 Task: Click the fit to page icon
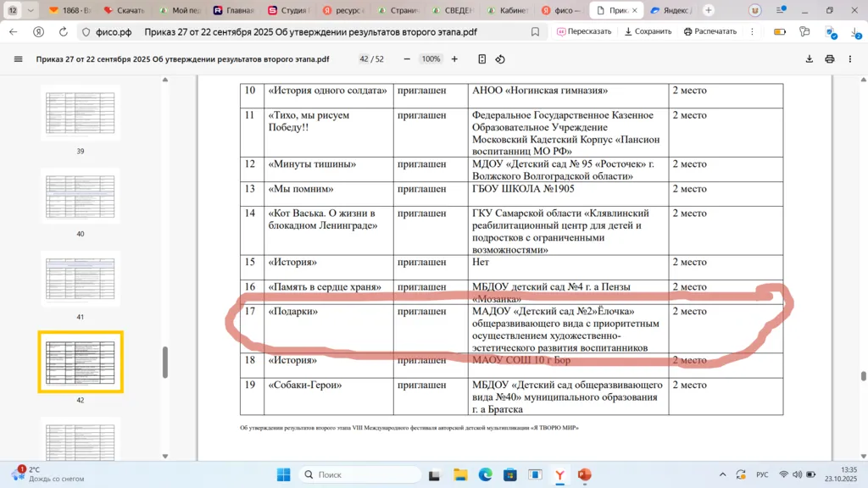[x=481, y=59]
